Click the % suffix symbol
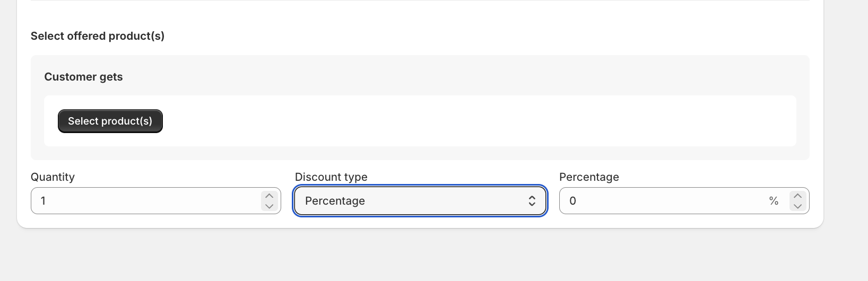This screenshot has width=868, height=281. point(774,201)
